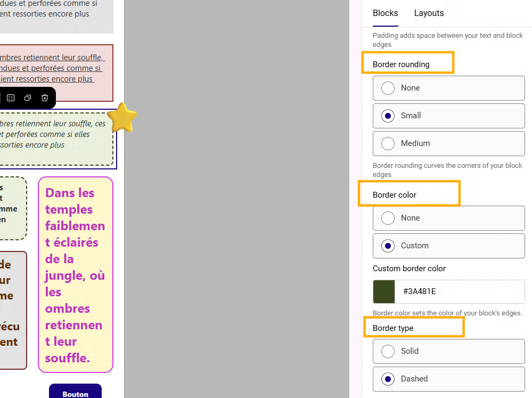Image resolution: width=532 pixels, height=398 pixels.
Task: Select the yellow block with magenta text
Action: coord(75,274)
